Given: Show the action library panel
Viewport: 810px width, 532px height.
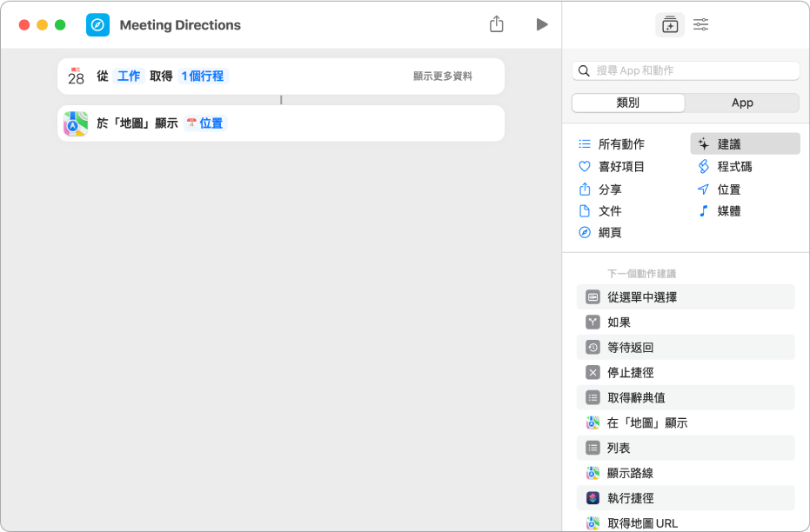Looking at the screenshot, I should point(670,25).
